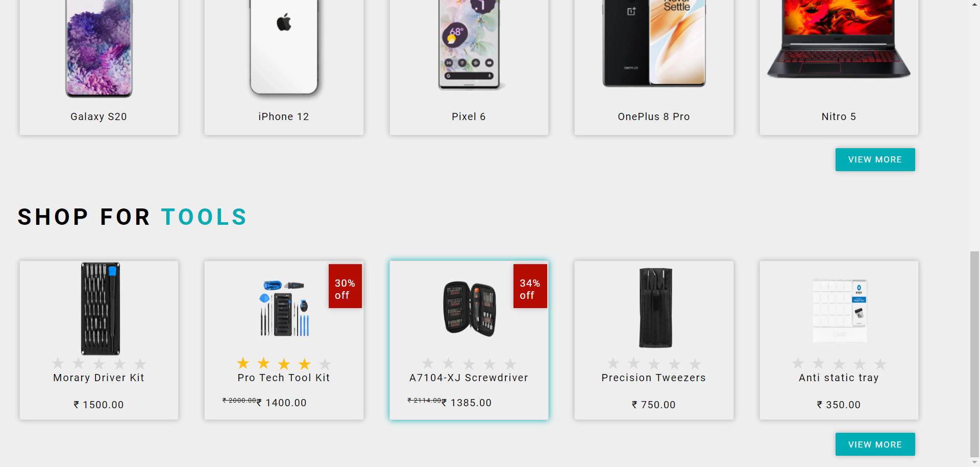980x467 pixels.
Task: Select the third star for Morary Driver Kit
Action: 99,363
